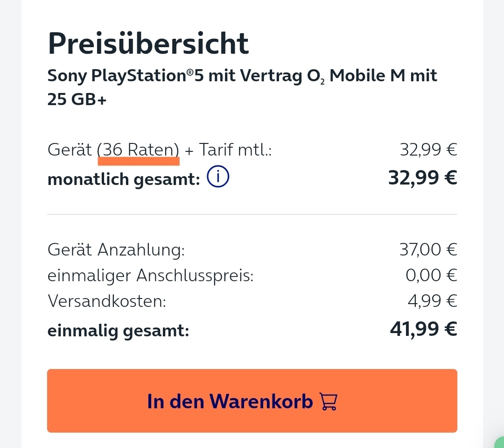Select the 37,00 € down payment amount
The height and width of the screenshot is (448, 504).
click(x=428, y=249)
